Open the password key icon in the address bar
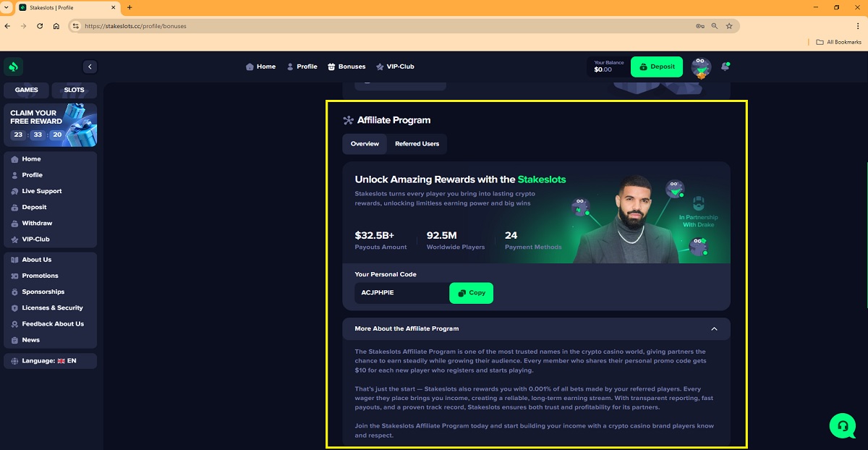868x450 pixels. point(700,26)
